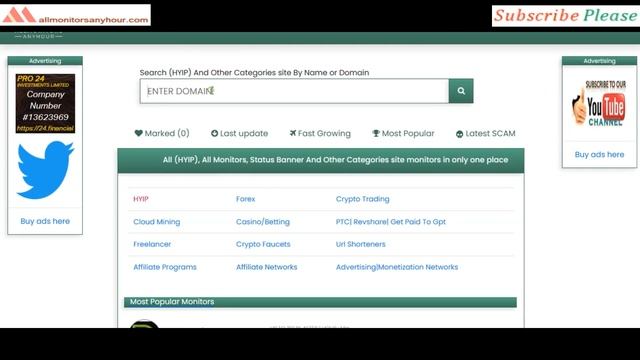Click the plane icon beside Fast Growing
The height and width of the screenshot is (360, 640).
click(293, 133)
